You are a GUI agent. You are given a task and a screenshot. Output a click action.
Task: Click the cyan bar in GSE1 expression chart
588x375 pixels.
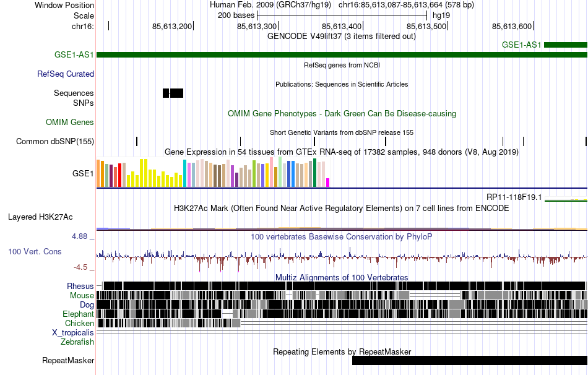(185, 173)
